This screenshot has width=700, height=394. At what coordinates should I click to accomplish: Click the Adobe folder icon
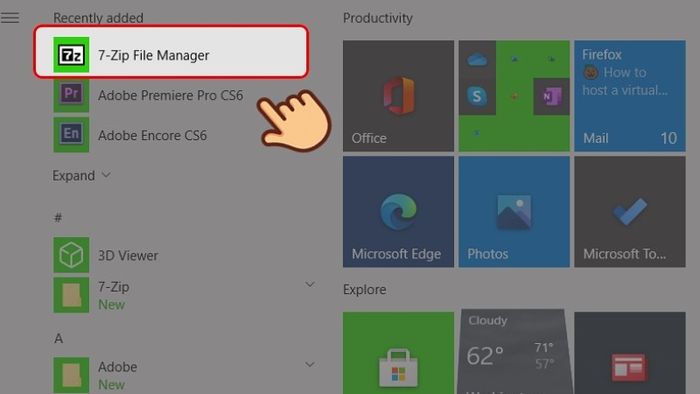click(x=71, y=375)
